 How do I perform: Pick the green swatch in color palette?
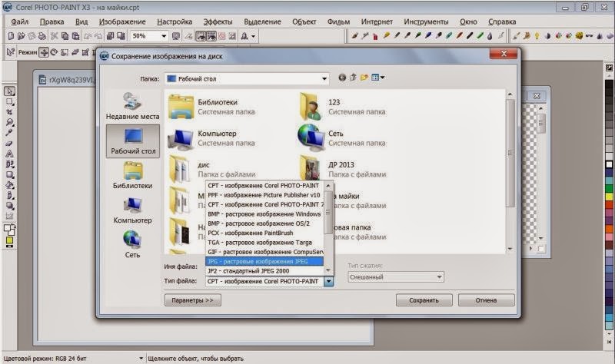609,189
